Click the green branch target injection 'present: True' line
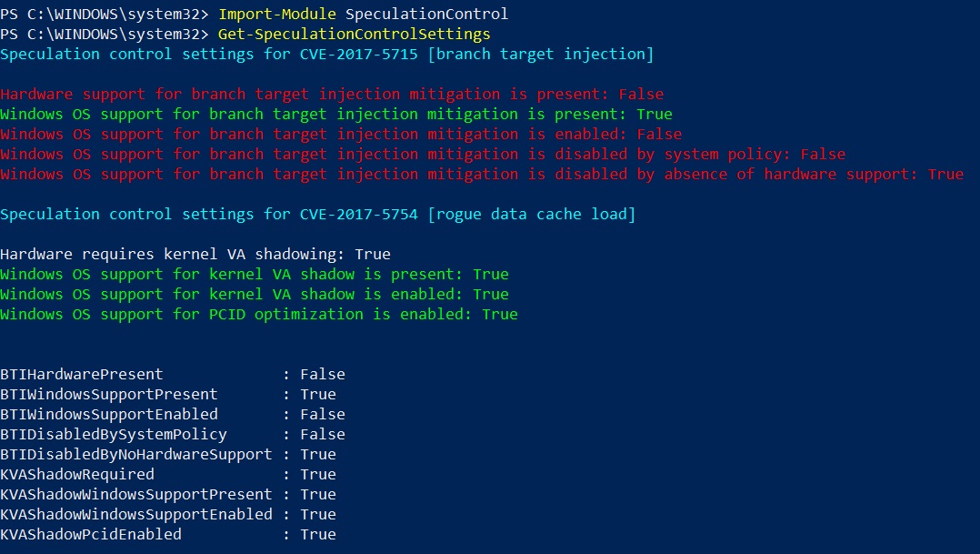This screenshot has height=554, width=980. coord(336,115)
